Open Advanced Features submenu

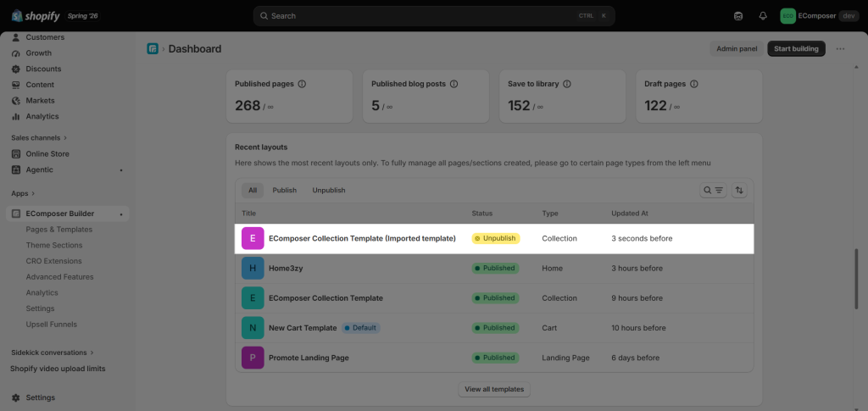60,276
